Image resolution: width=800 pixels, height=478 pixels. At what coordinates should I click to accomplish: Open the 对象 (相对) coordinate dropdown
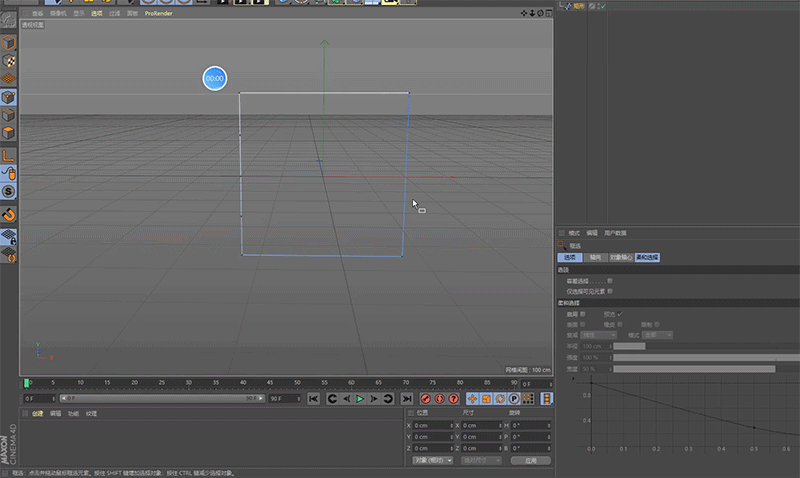(431, 461)
